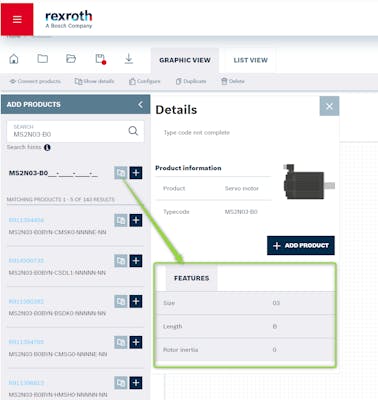This screenshot has height=400, width=378.
Task: Click the 'Type code not complete' message
Action: tap(197, 133)
